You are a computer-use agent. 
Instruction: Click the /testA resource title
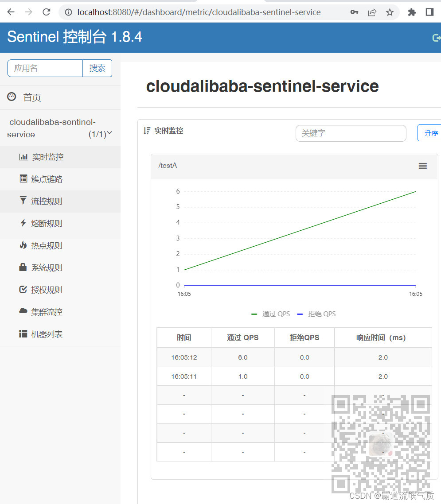(168, 166)
